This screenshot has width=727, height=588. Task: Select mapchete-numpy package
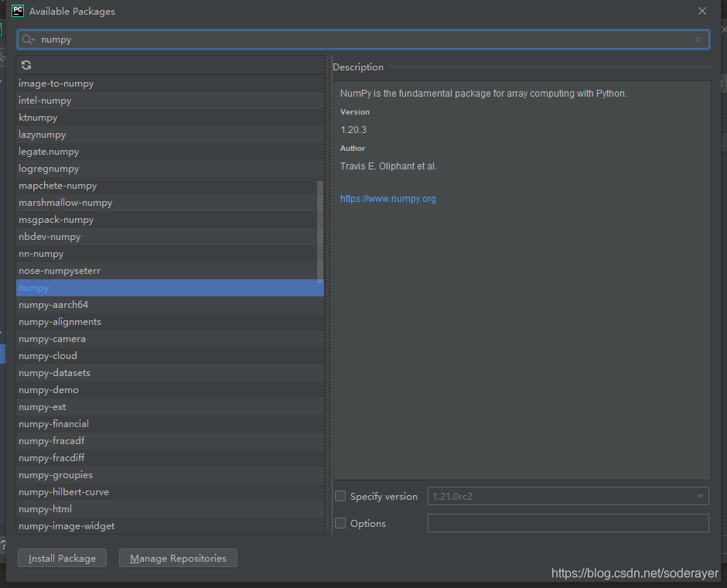[x=169, y=186]
